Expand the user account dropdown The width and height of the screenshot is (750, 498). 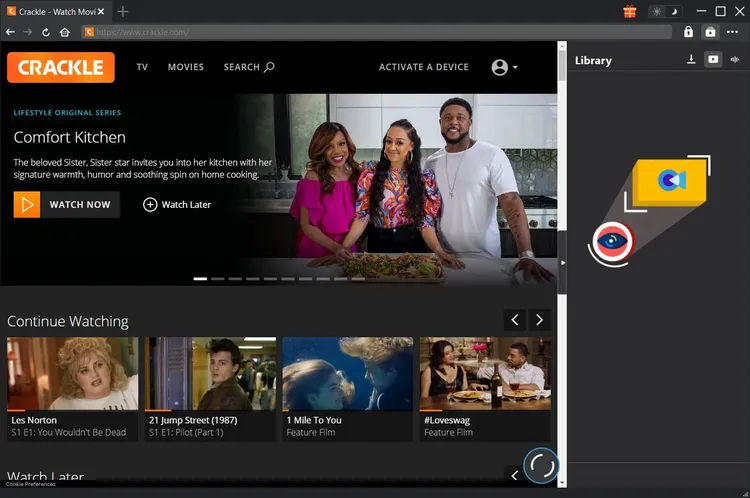point(504,67)
